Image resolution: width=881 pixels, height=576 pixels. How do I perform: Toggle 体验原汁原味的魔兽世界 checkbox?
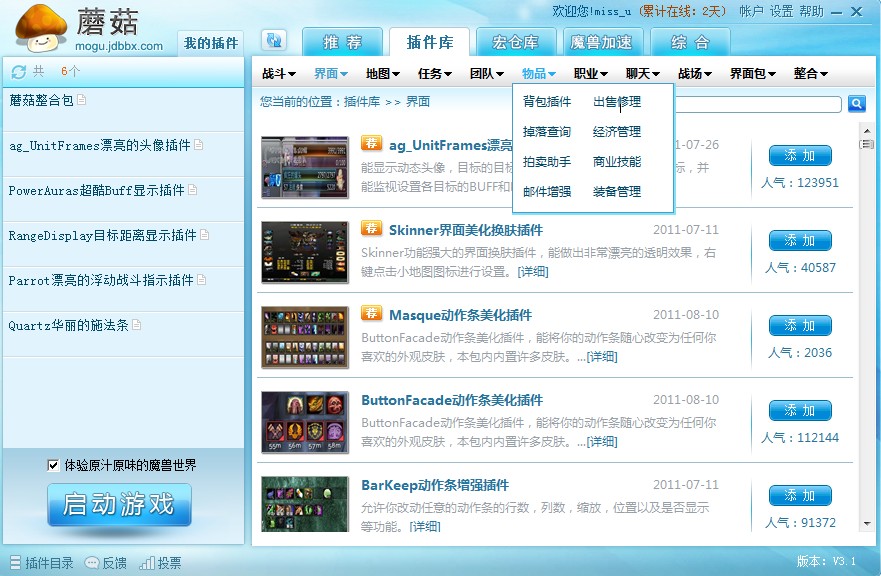(x=53, y=465)
